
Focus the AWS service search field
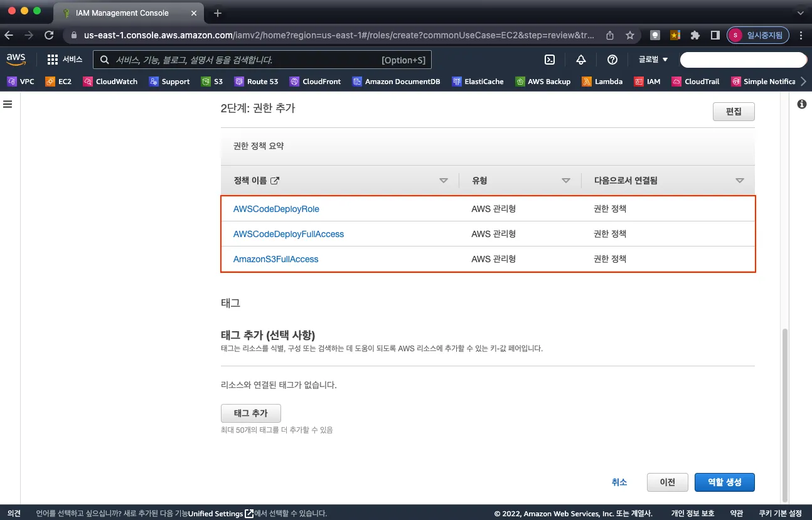tap(262, 60)
